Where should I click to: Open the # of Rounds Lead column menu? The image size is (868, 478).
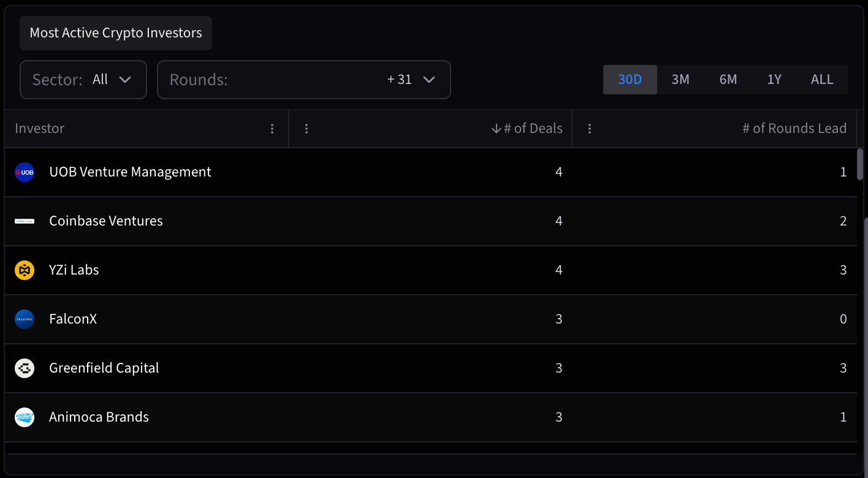[590, 129]
